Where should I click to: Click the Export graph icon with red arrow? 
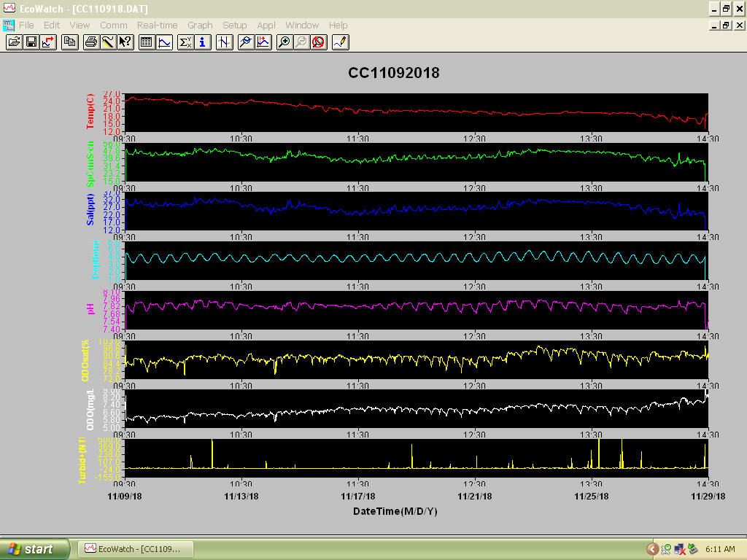point(49,42)
